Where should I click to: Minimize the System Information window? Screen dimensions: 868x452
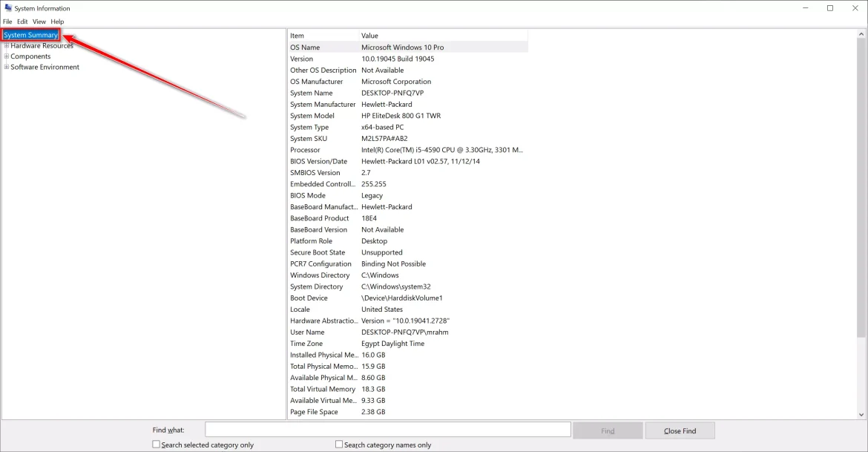coord(805,7)
